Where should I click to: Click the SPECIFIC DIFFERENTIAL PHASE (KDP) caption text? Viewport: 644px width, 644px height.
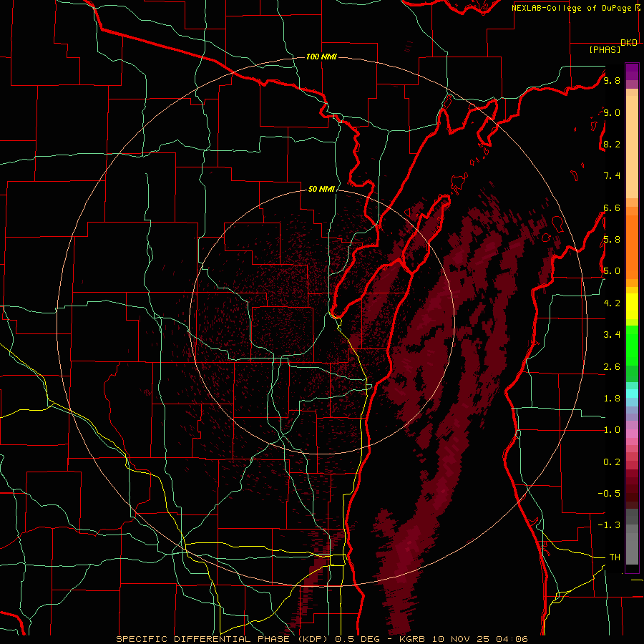pyautogui.click(x=223, y=639)
